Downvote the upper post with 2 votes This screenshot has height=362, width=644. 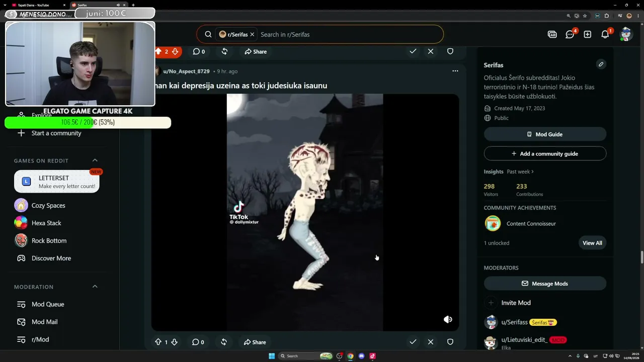(x=175, y=51)
